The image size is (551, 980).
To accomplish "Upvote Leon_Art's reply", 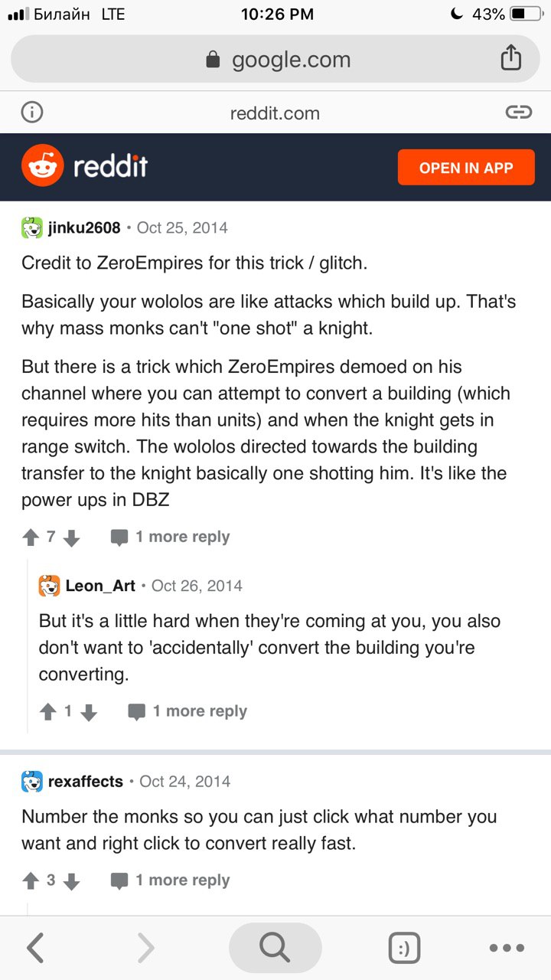I will pyautogui.click(x=48, y=712).
